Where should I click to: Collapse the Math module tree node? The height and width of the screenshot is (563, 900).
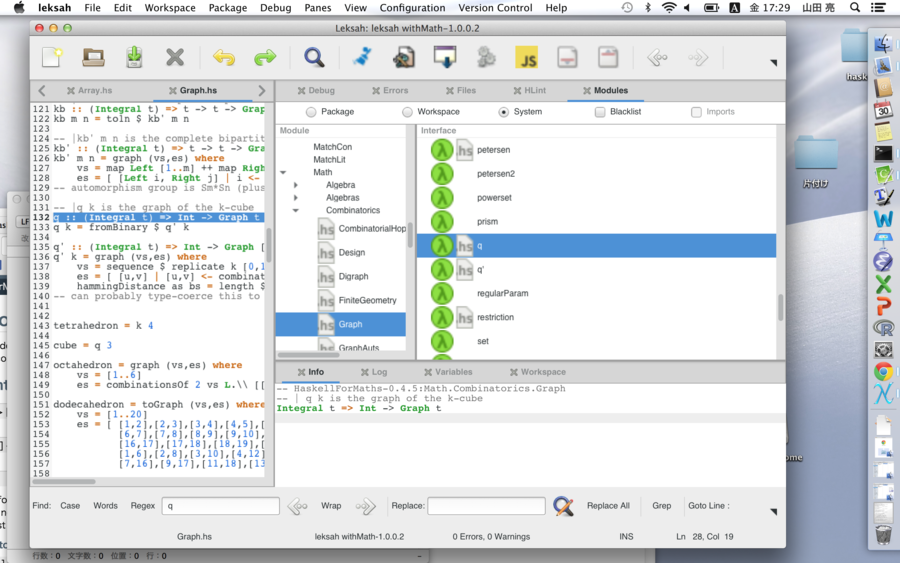pos(283,172)
